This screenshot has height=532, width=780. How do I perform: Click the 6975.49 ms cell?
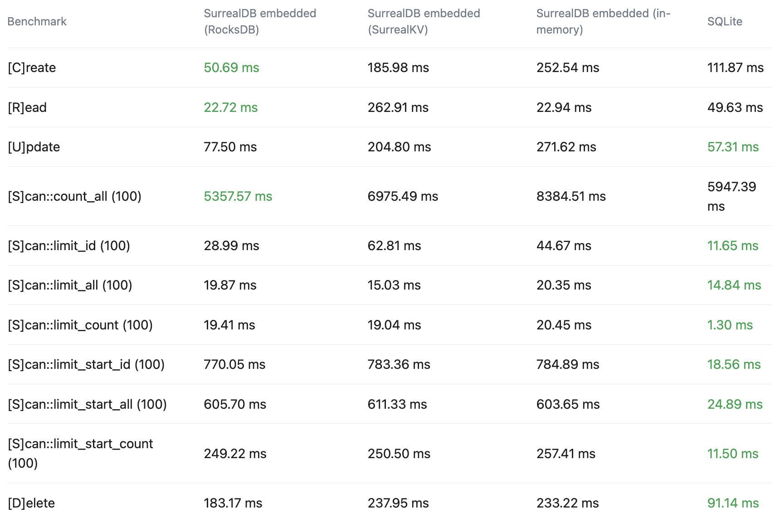click(x=403, y=196)
